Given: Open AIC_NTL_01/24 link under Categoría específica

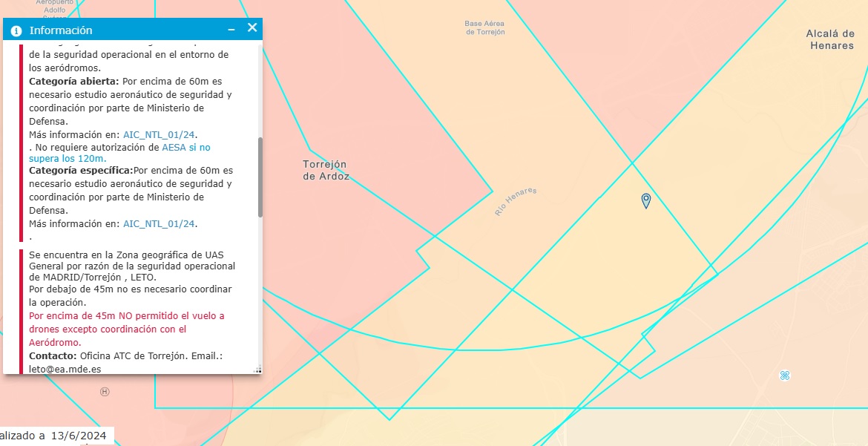Looking at the screenshot, I should (159, 223).
